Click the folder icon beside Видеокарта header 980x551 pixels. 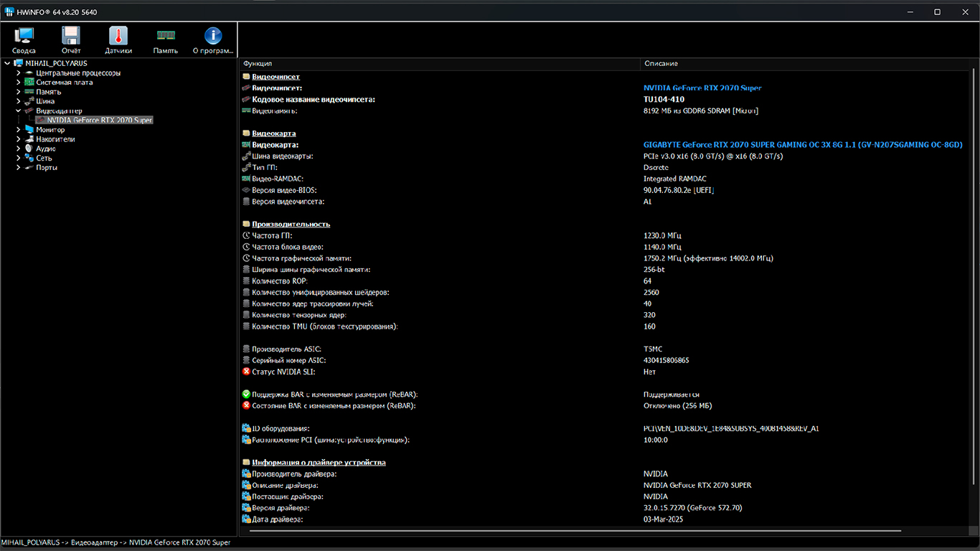pos(246,133)
